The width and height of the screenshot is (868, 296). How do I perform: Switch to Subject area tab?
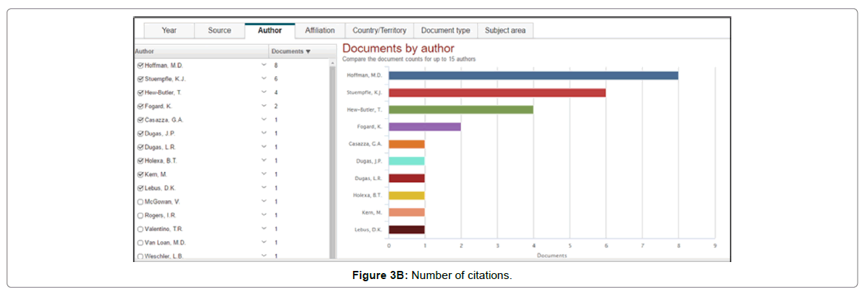505,30
